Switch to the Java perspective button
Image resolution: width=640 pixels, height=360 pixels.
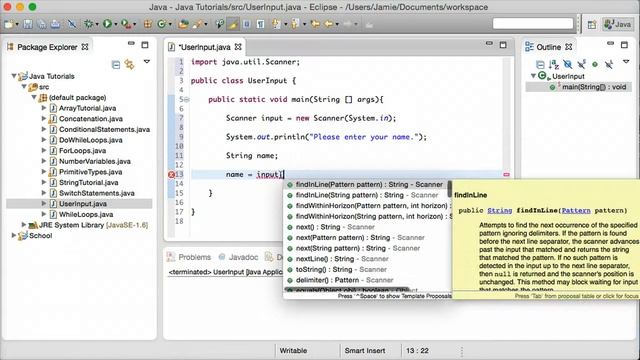click(x=617, y=24)
